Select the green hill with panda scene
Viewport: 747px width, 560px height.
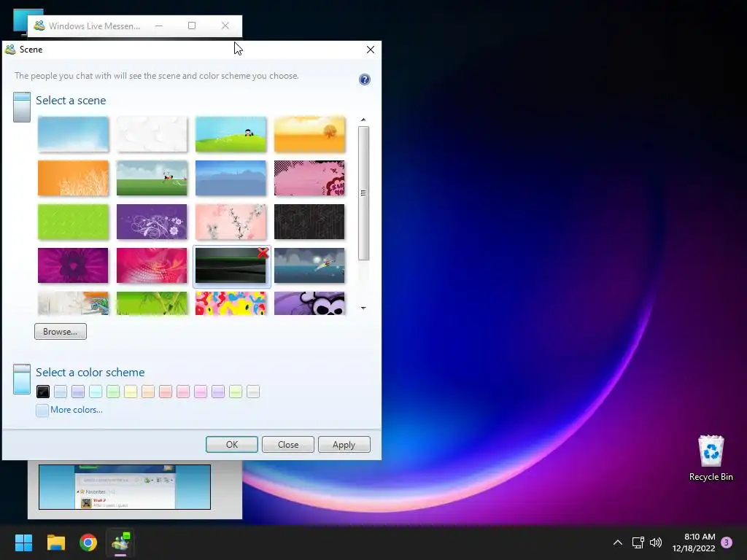pos(231,134)
